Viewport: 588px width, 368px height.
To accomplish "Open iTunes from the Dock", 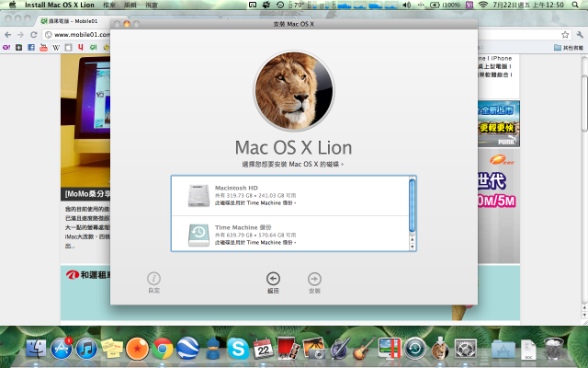I will tap(86, 349).
